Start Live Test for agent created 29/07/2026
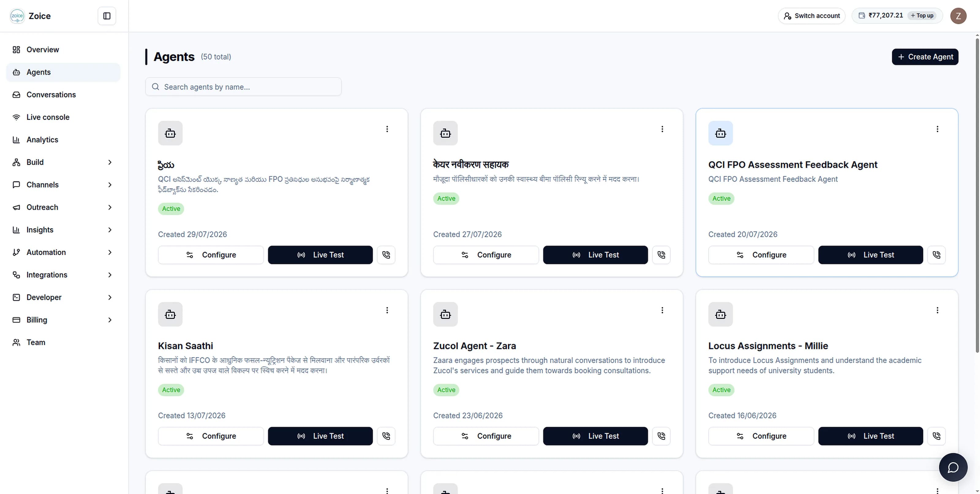The height and width of the screenshot is (494, 980). point(320,255)
